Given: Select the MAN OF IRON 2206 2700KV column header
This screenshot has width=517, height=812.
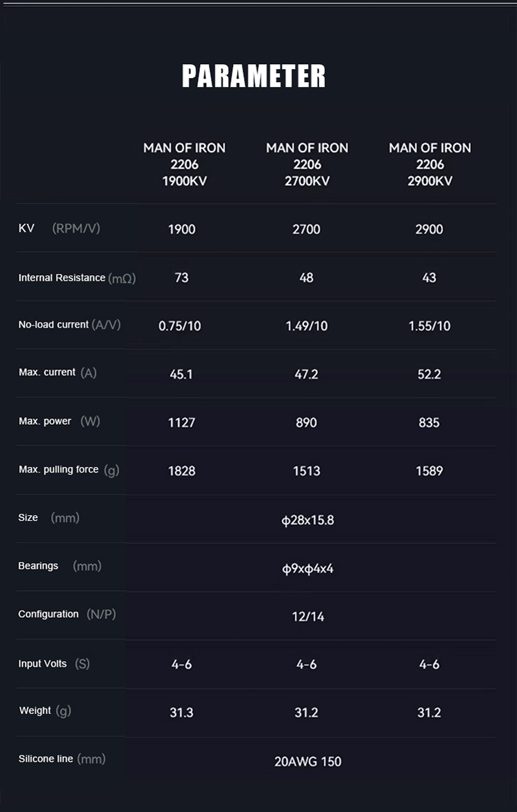Looking at the screenshot, I should 307,164.
